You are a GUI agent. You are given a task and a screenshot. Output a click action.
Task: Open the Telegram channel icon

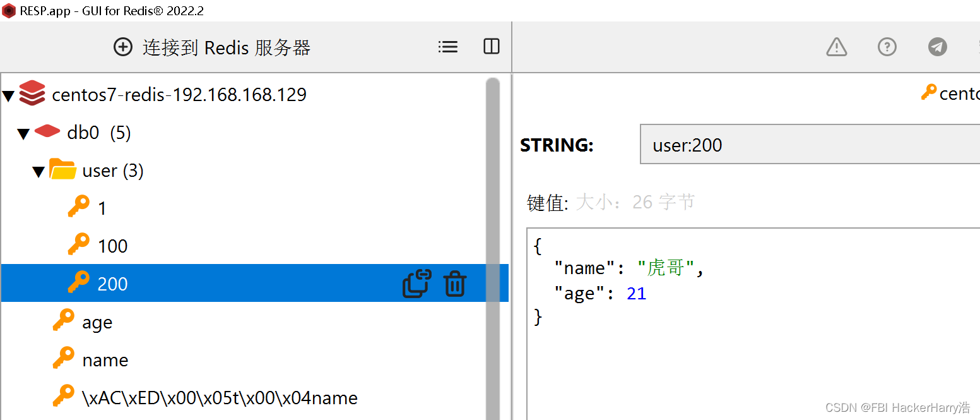point(938,47)
